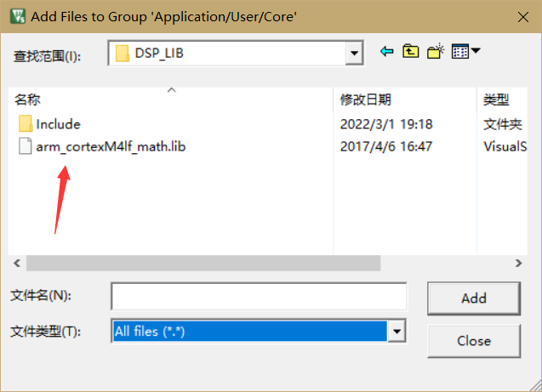Click the 文件夹 type cell
542x392 pixels.
pos(503,124)
